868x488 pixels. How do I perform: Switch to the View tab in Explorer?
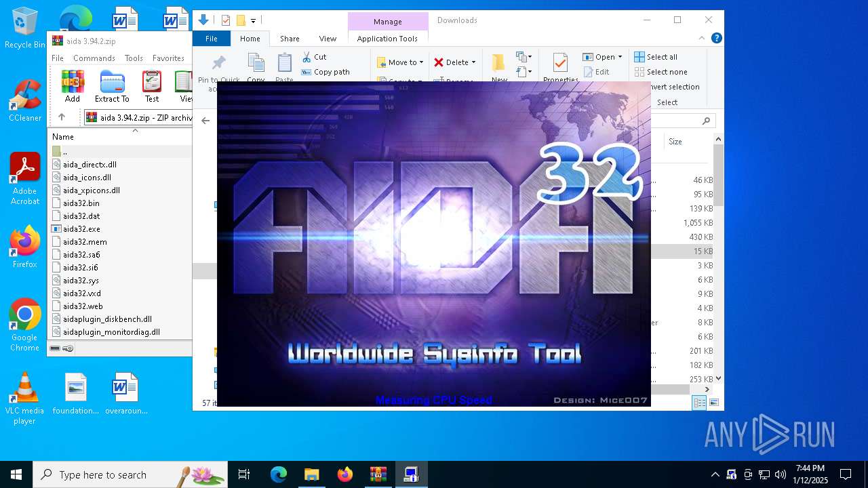pos(328,39)
